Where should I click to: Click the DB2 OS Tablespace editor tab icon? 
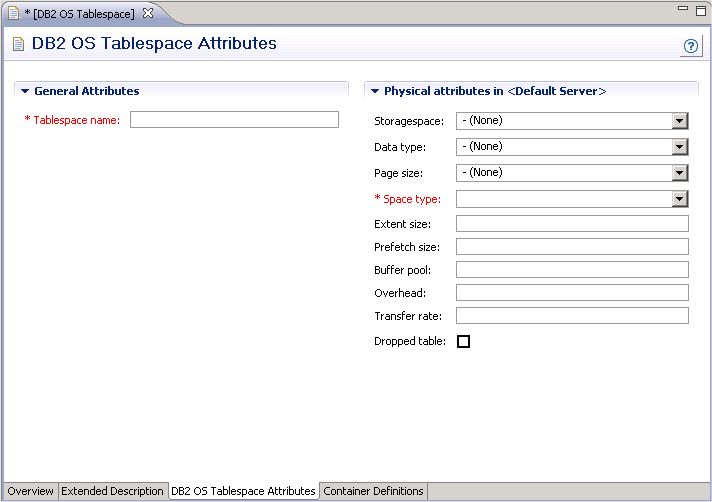tap(14, 13)
